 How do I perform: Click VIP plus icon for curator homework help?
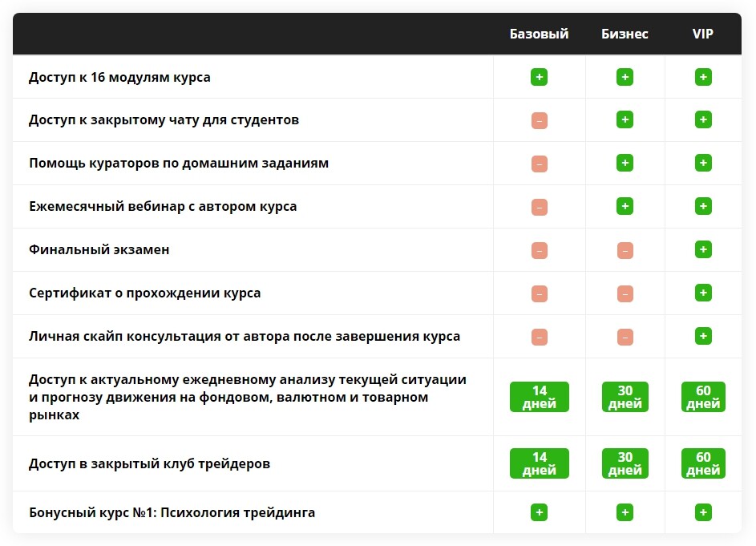pos(703,163)
